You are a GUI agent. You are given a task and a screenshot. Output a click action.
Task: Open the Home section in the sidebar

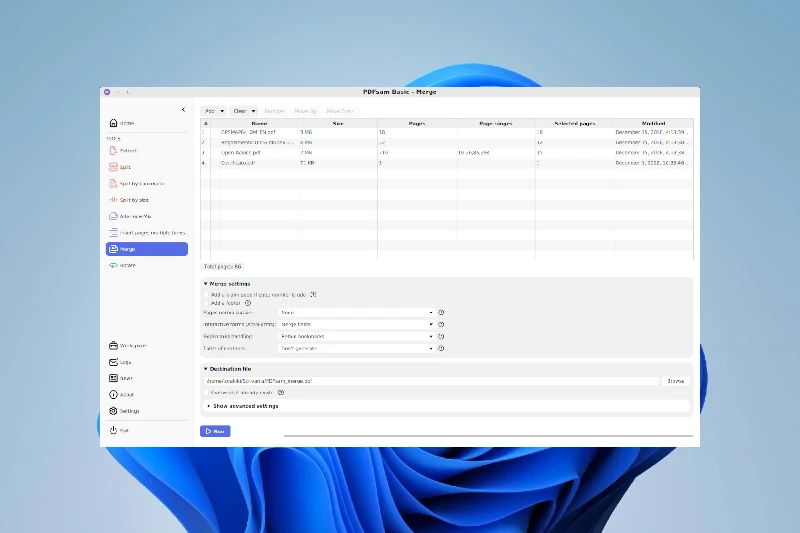tap(146, 123)
